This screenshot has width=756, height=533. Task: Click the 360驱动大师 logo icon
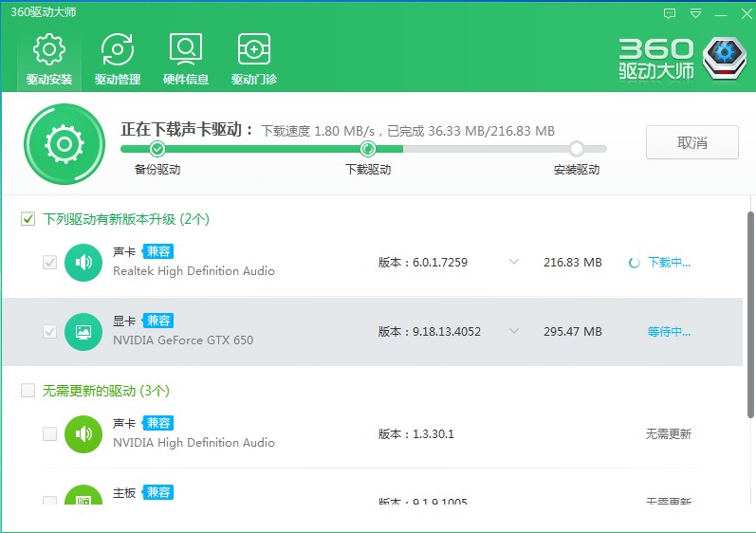pyautogui.click(x=724, y=58)
